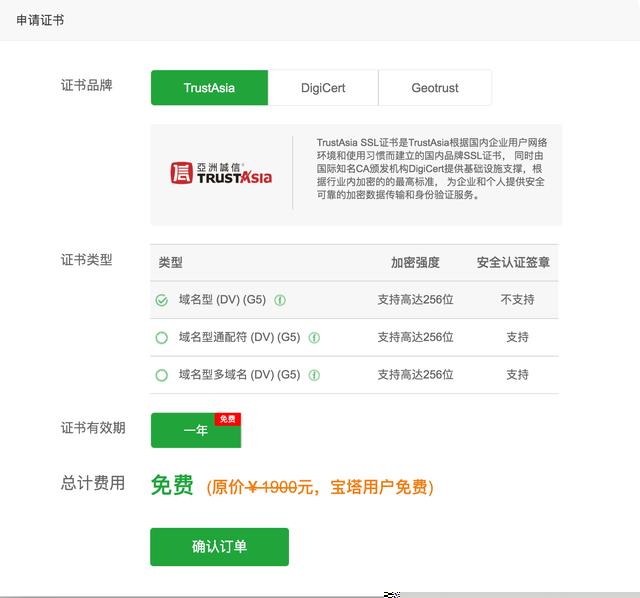Click the green 免费 total price text
This screenshot has width=640, height=598.
pos(172,485)
